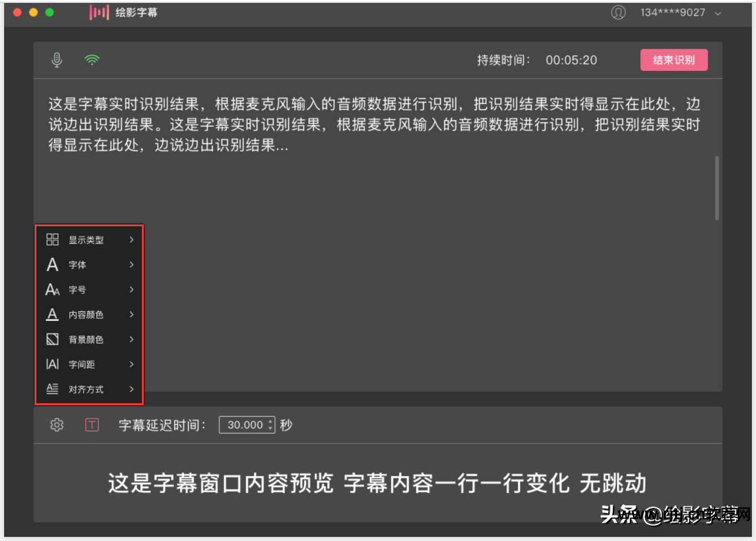
Task: Click the 字幕延迟时间 input field showing 30.000
Action: [x=247, y=425]
